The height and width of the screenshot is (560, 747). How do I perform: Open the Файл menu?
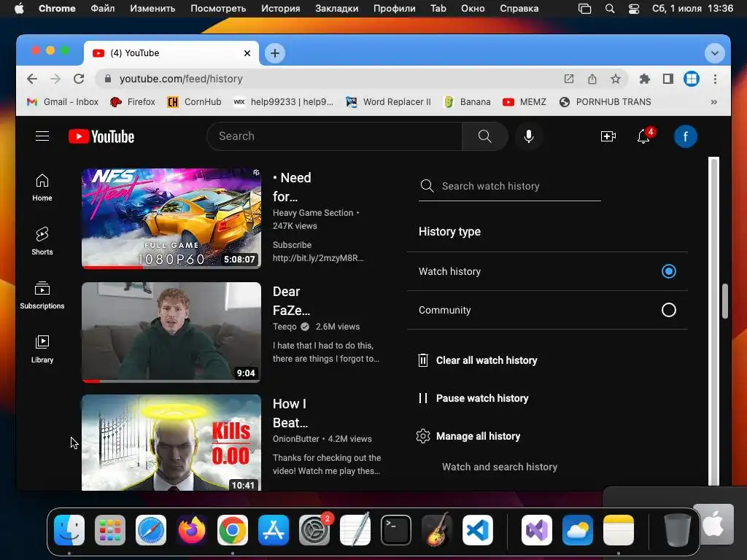pyautogui.click(x=102, y=8)
